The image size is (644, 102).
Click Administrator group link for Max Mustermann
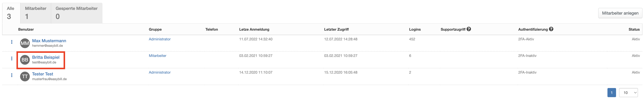(x=160, y=39)
